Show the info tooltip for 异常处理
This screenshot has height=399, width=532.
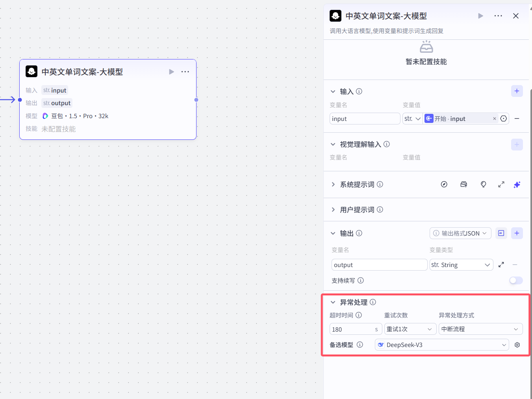click(373, 302)
